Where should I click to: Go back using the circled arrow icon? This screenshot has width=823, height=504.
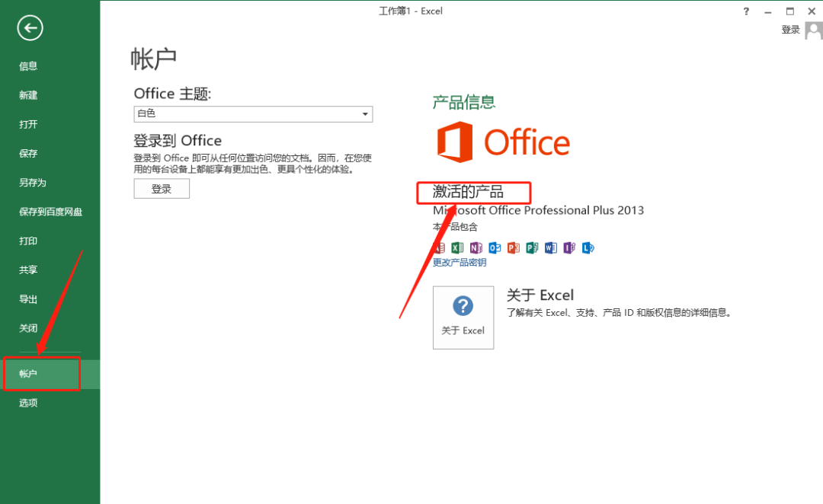(30, 28)
